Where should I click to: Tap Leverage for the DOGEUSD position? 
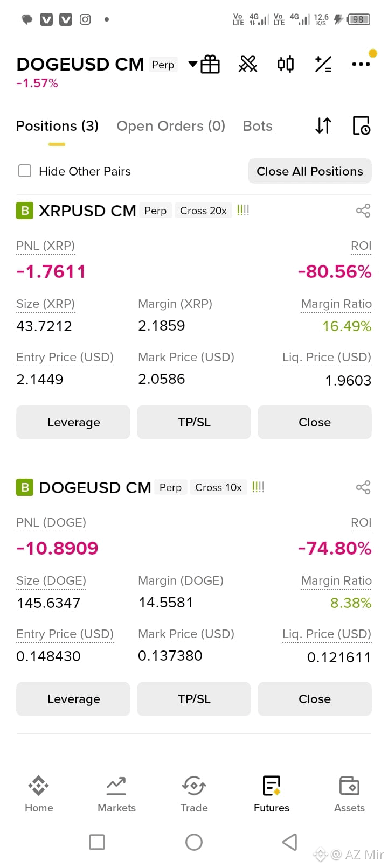(x=73, y=699)
